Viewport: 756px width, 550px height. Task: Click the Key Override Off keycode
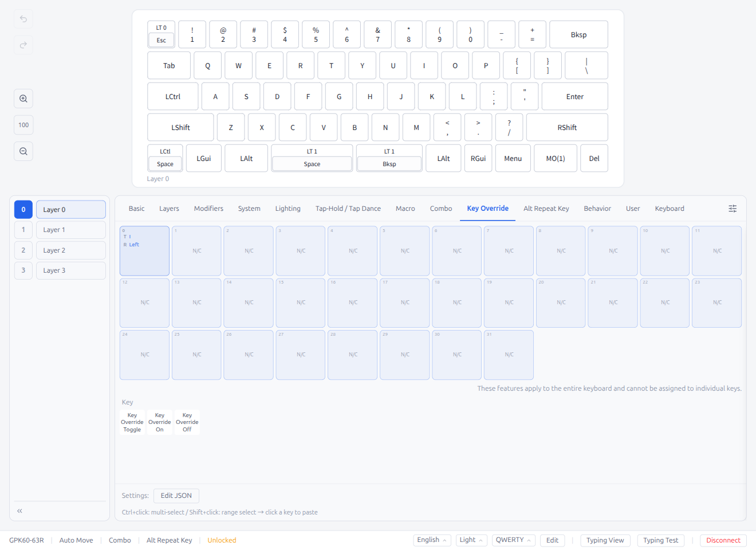(187, 422)
